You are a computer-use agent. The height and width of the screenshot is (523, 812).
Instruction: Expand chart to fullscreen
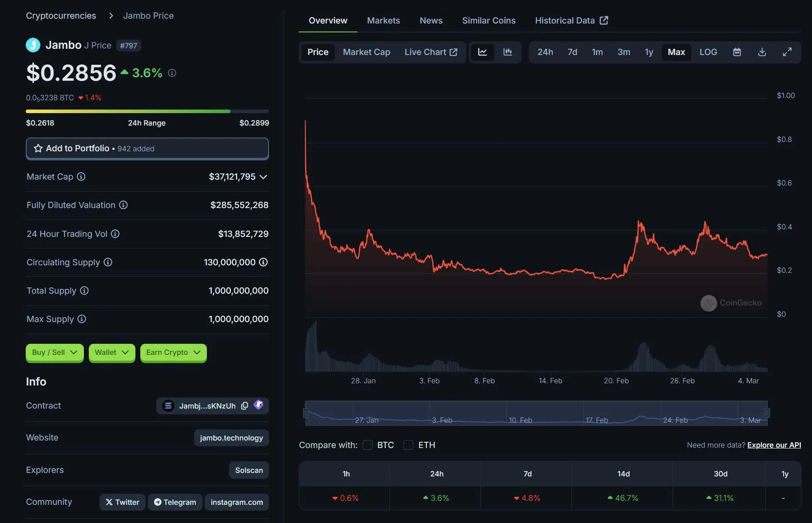pos(788,52)
